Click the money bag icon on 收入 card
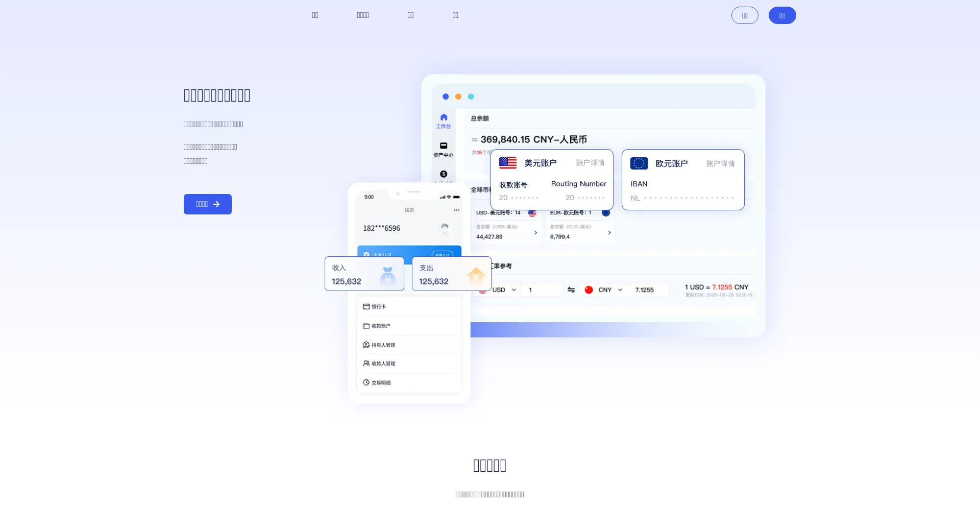980x507 pixels. pyautogui.click(x=388, y=276)
